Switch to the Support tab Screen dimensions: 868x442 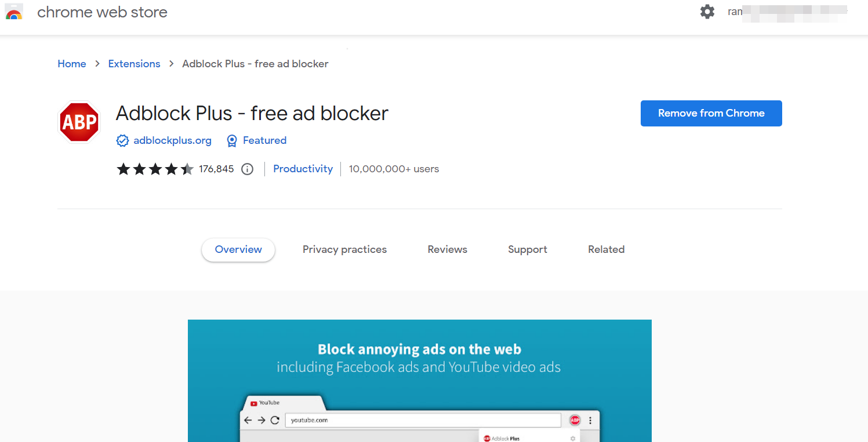click(528, 249)
